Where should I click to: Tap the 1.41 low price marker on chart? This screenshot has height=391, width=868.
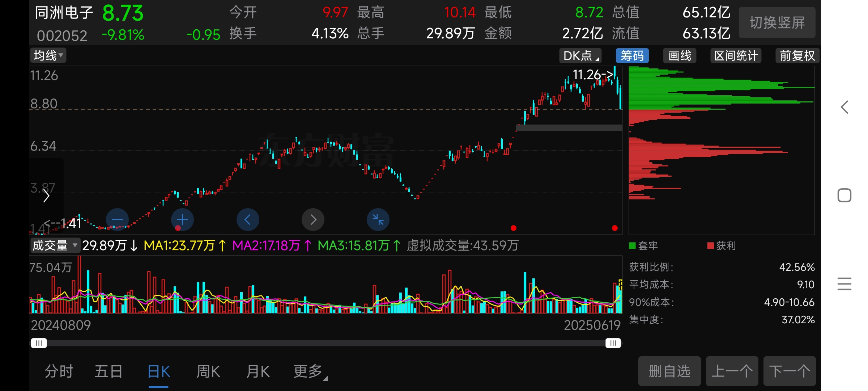pos(62,223)
